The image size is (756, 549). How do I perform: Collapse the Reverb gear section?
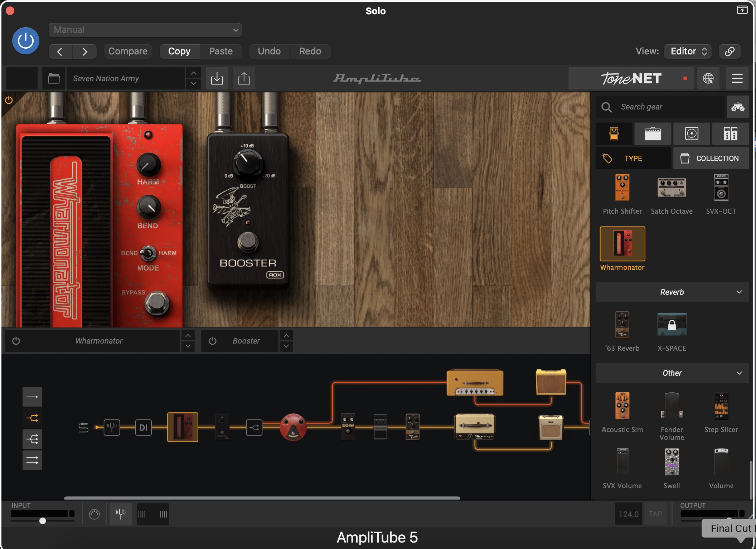(x=672, y=292)
